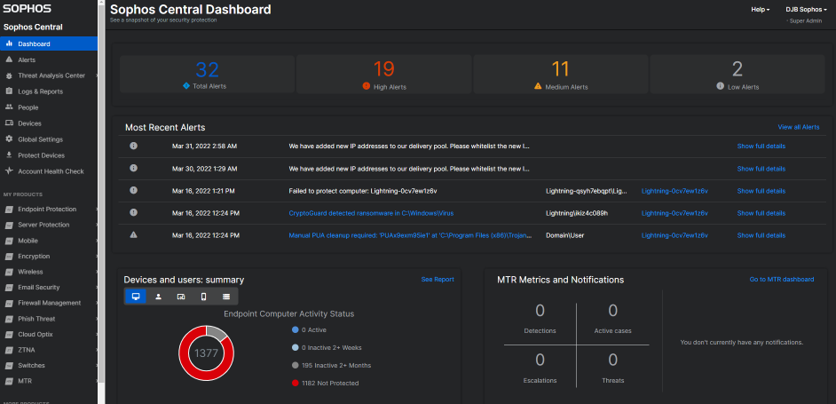
Task: Show full details for Failed to protect alert
Action: tap(761, 191)
